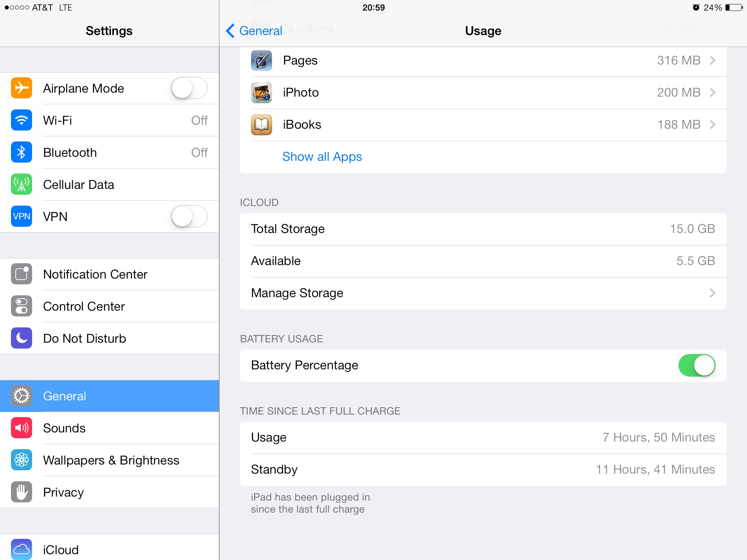Tap the iPhoto app icon
The height and width of the screenshot is (560, 747).
(262, 93)
